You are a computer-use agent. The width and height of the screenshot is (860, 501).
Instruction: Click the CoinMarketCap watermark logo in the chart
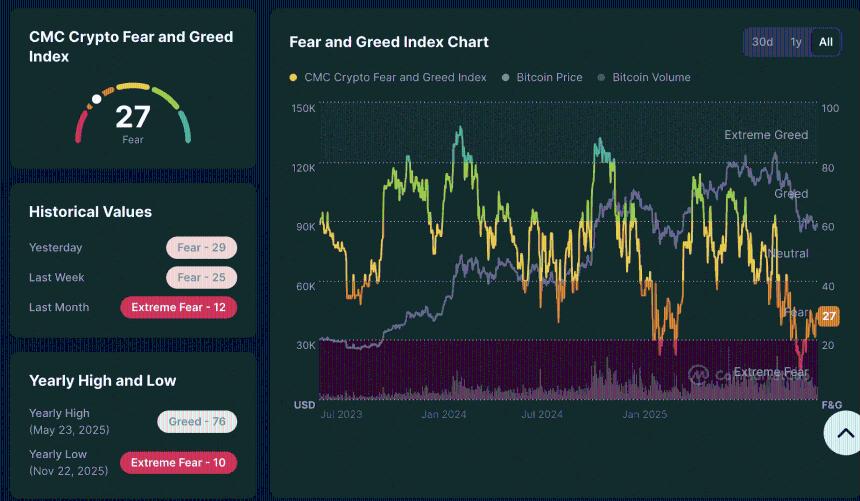pyautogui.click(x=699, y=375)
